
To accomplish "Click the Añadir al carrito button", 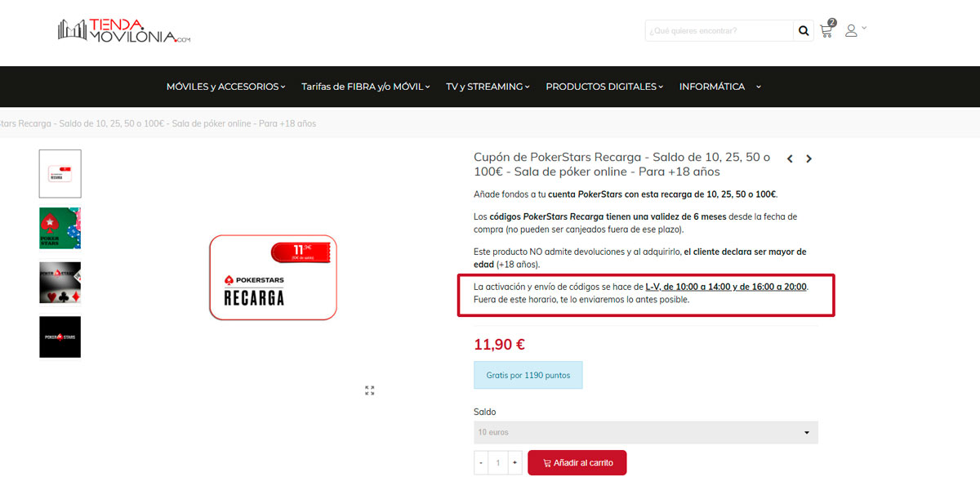I will pos(577,462).
